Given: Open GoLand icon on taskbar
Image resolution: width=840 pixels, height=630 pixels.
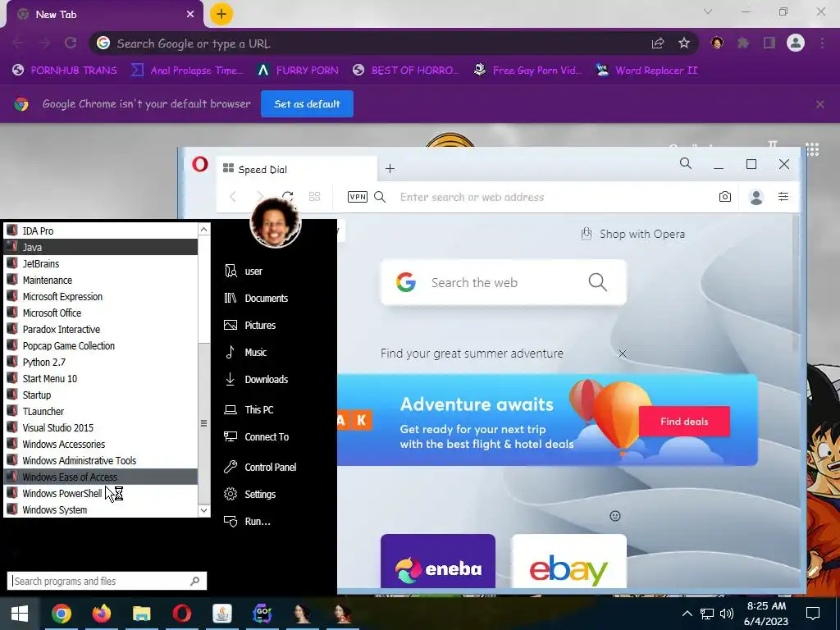Looking at the screenshot, I should tap(262, 614).
